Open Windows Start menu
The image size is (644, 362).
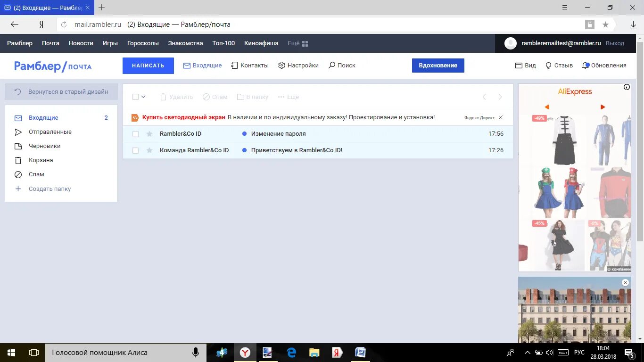(x=11, y=353)
